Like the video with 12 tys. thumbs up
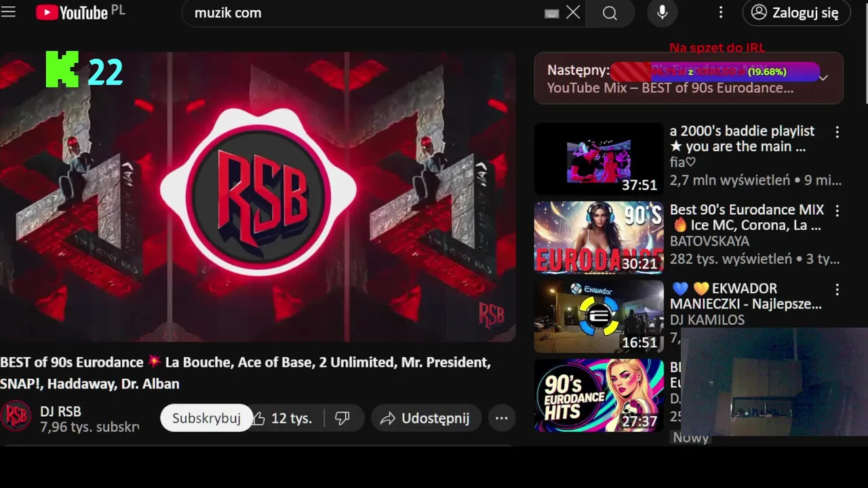This screenshot has height=488, width=868. coord(283,418)
